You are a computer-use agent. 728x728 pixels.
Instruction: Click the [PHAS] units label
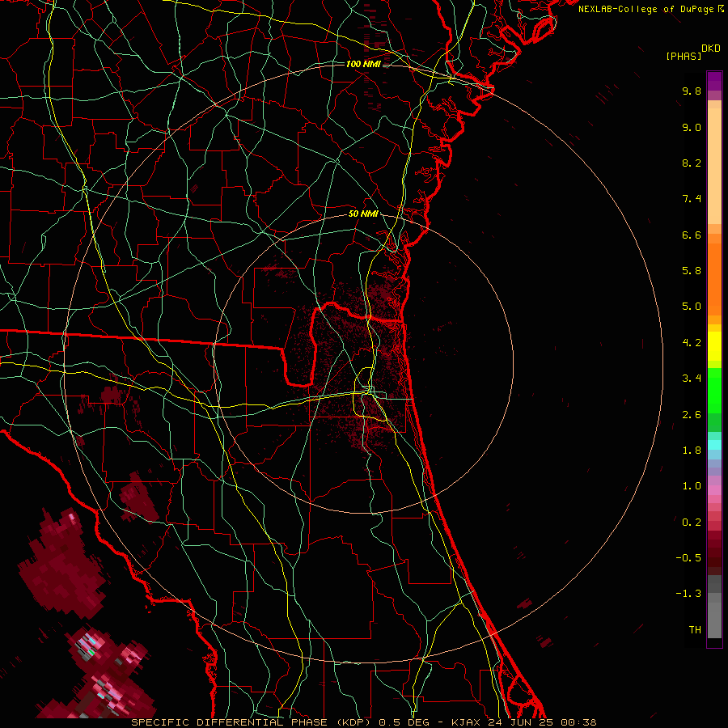click(x=684, y=56)
